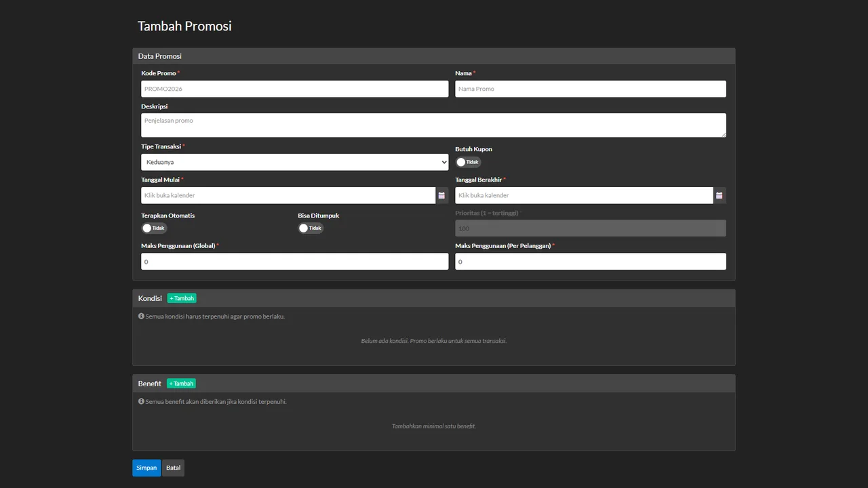Click text "Belum ada kondisi. Promo berlaku untuk semua transaksi."
868x488 pixels.
pyautogui.click(x=434, y=341)
